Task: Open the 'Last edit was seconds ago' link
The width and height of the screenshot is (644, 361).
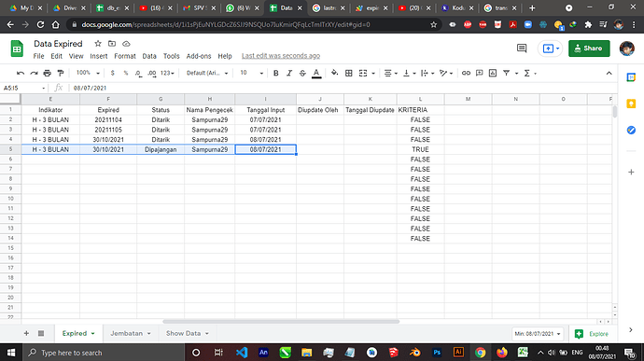Action: click(281, 56)
